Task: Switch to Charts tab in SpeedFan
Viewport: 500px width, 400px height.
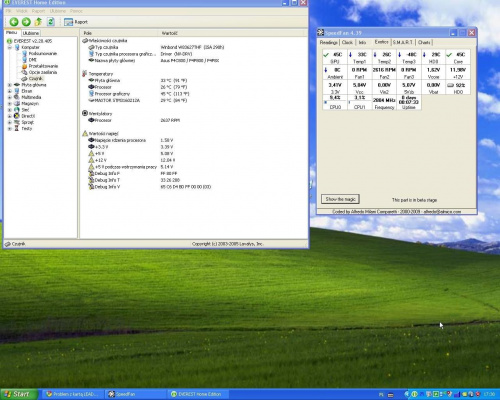Action: point(424,42)
